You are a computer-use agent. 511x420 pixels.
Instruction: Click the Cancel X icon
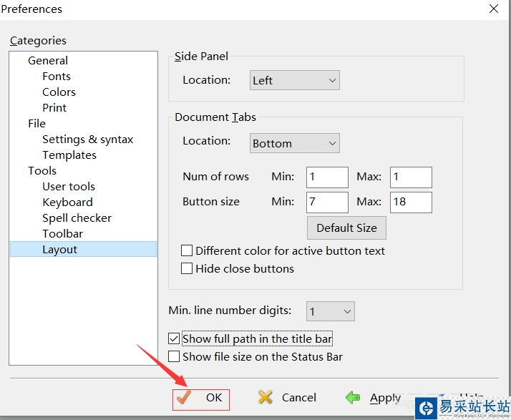[266, 397]
